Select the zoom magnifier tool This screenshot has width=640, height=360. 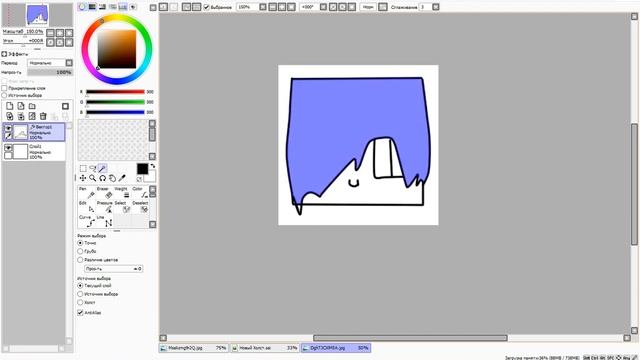93,178
